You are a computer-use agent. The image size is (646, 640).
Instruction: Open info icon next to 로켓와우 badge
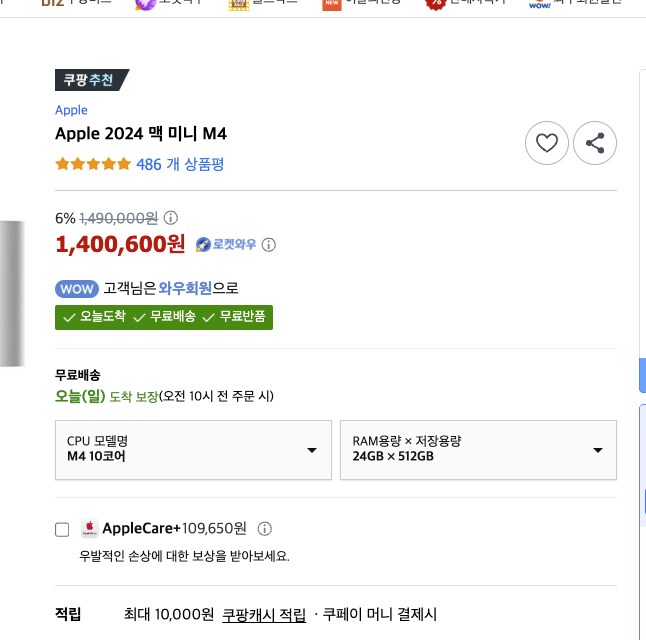(x=269, y=245)
